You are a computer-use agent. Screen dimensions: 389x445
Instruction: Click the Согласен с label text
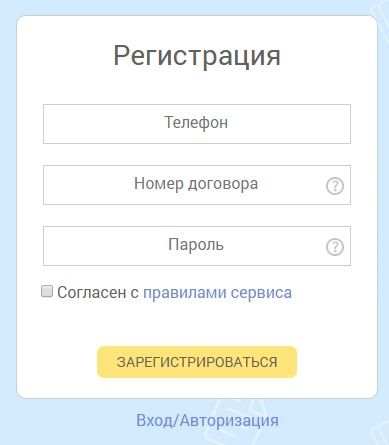pyautogui.click(x=98, y=292)
